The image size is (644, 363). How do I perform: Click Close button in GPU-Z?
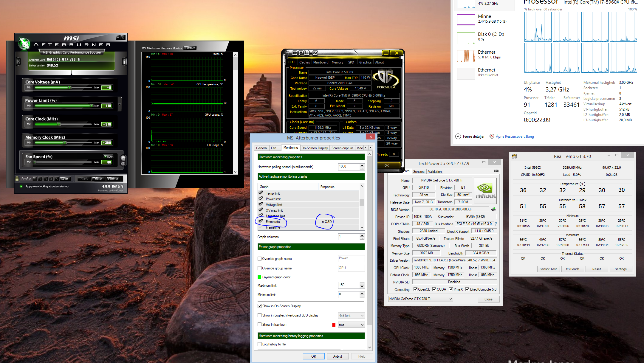[488, 299]
